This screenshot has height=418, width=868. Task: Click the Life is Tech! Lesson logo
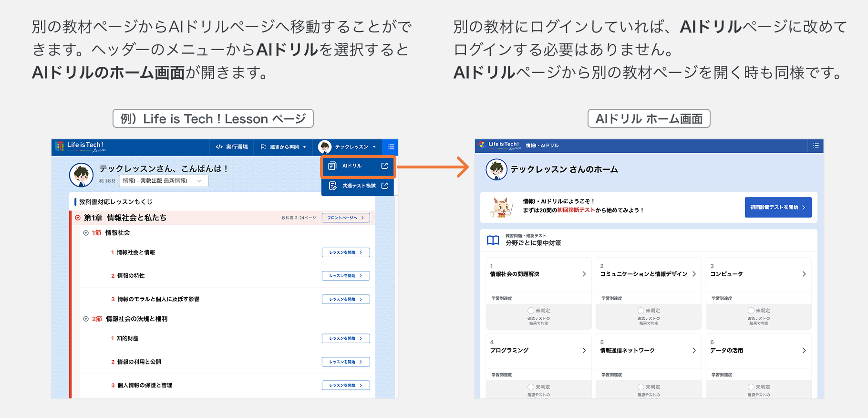tap(81, 146)
